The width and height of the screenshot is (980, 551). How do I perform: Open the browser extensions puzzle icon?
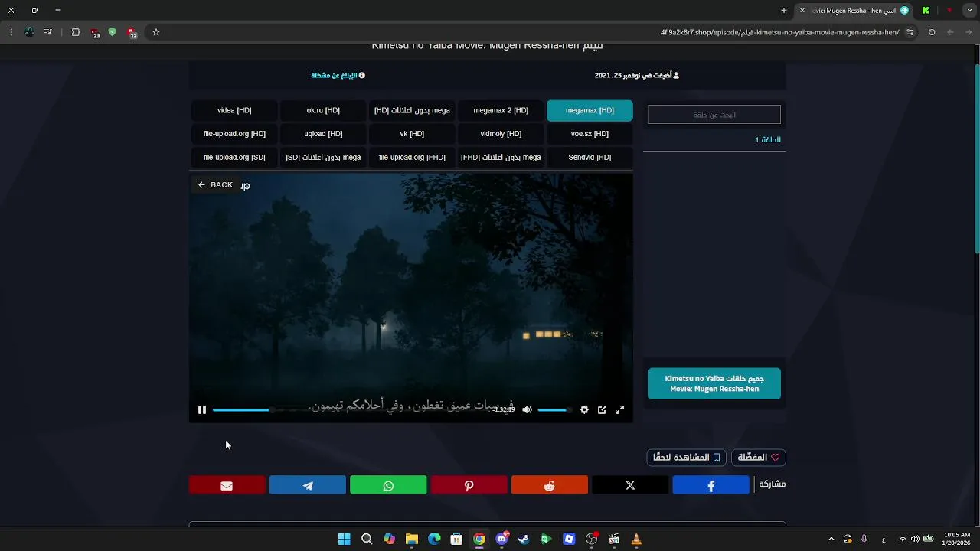pos(76,32)
